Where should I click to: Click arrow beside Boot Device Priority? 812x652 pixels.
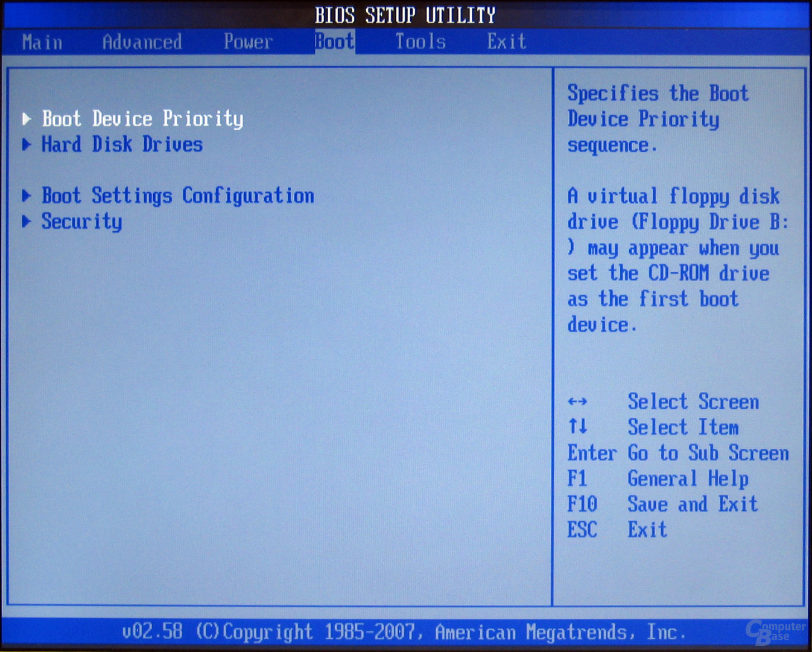[27, 119]
